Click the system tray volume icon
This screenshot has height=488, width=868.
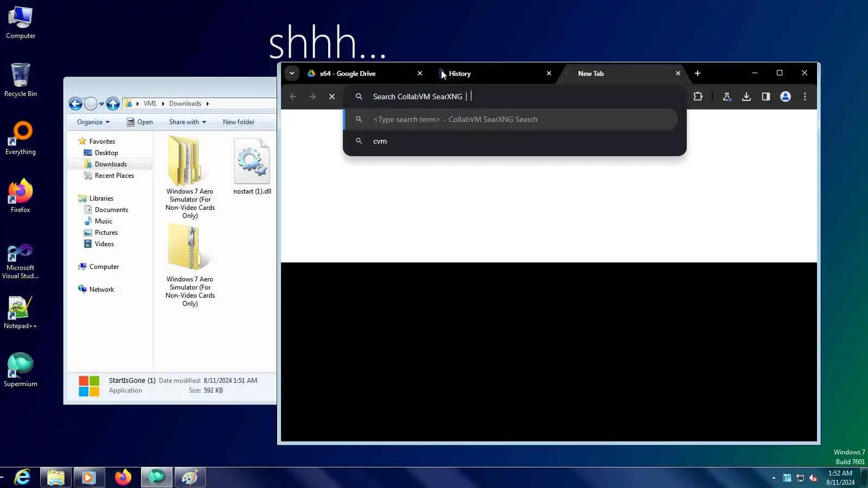point(813,478)
